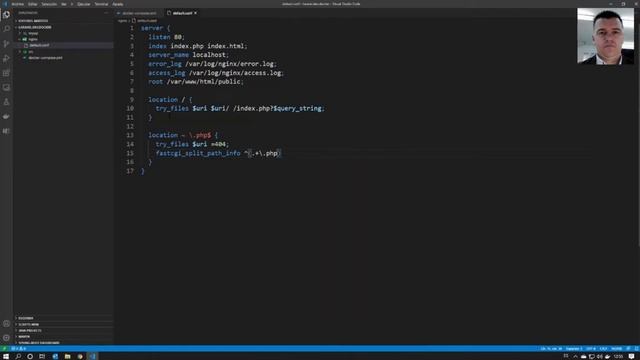Open File Explorer from the taskbar
The height and width of the screenshot is (360, 640).
[68, 356]
